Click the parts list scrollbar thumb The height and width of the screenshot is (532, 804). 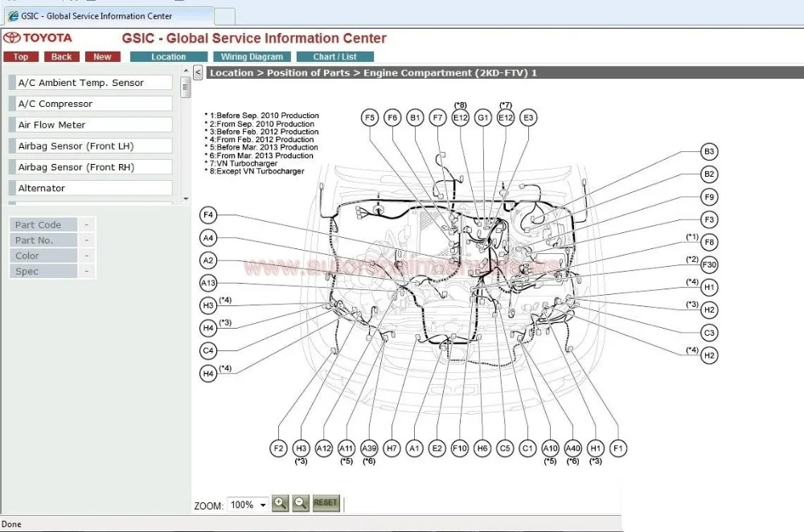(x=186, y=88)
